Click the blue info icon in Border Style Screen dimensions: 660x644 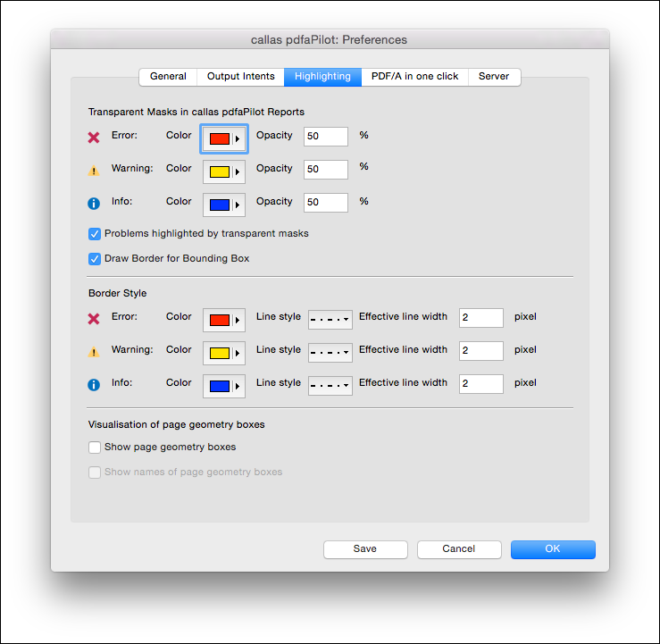pos(94,385)
